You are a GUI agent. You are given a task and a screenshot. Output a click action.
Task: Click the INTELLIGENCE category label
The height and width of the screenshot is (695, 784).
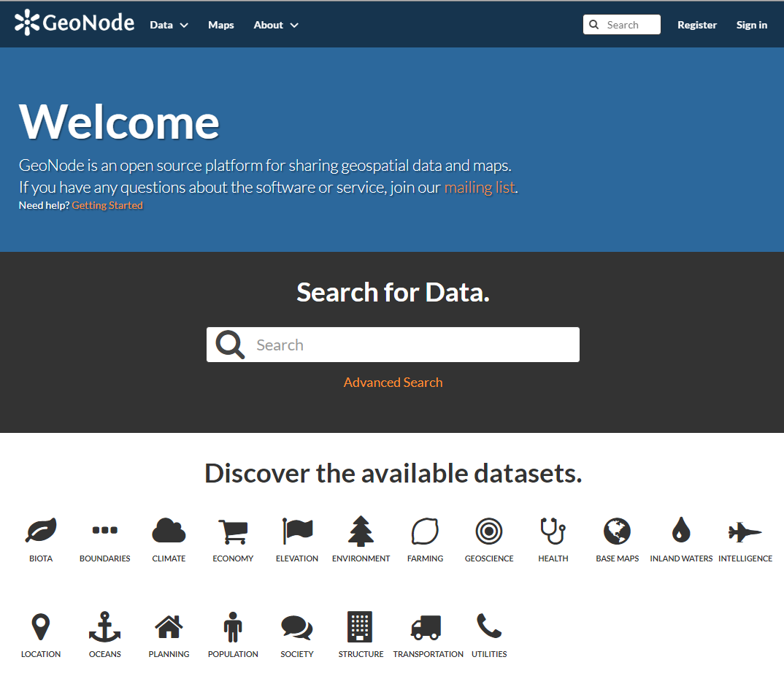(x=745, y=558)
